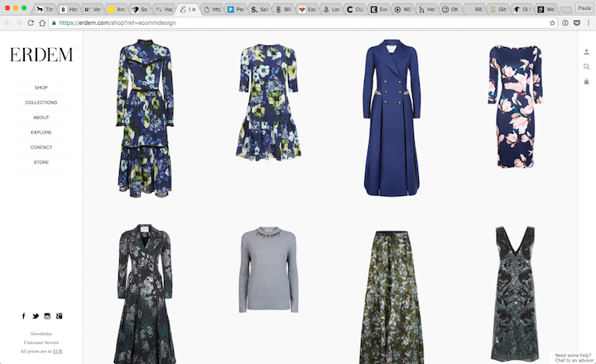The image size is (596, 364).
Task: Select SHOP in the sidebar menu
Action: (41, 88)
